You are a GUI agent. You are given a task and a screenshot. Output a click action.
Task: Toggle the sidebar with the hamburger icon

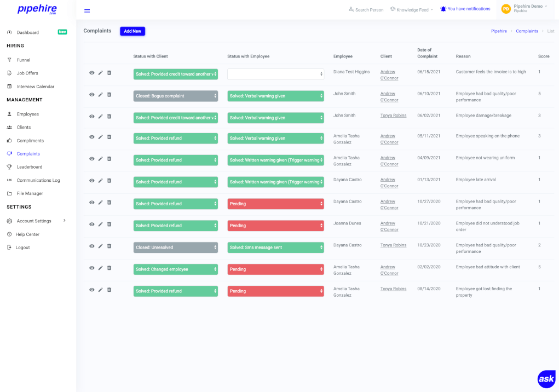pyautogui.click(x=87, y=10)
